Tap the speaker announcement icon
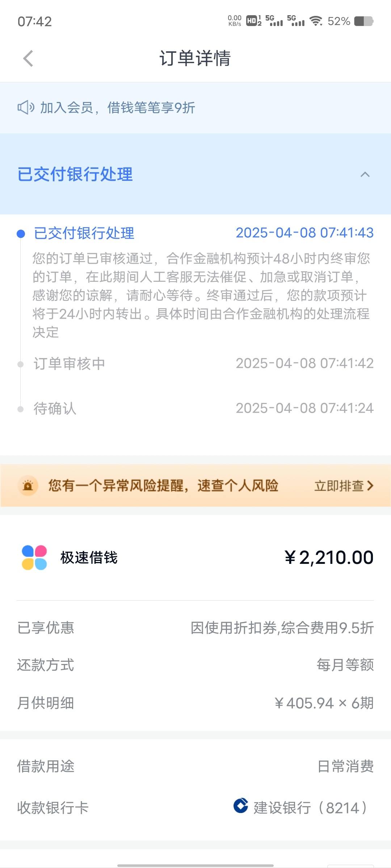Viewport: 391px width, 868px height. (x=26, y=108)
